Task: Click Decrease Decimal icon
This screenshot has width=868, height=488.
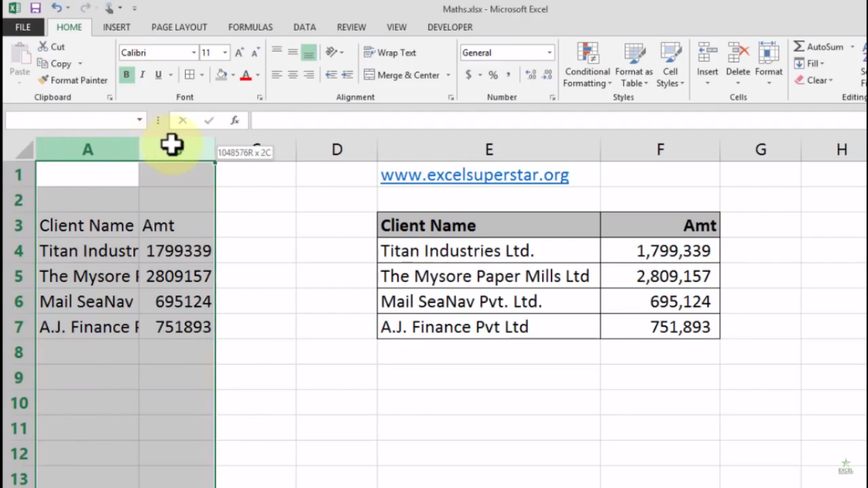Action: point(547,75)
